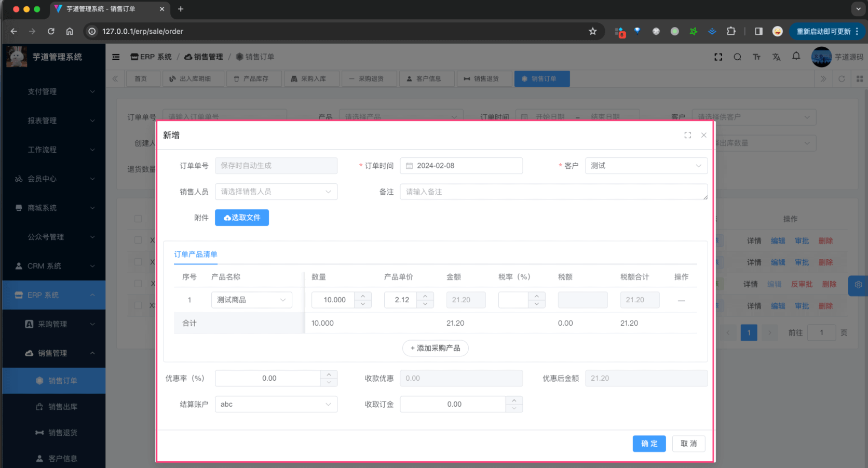Click the fullscreen icon in dialog header

click(687, 135)
